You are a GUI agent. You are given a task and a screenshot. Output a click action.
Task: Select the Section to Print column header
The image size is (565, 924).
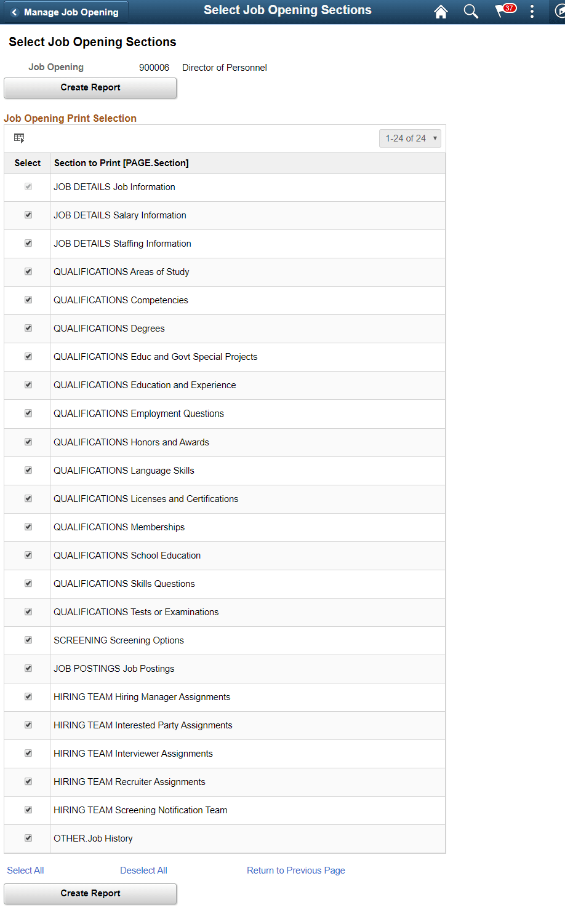(x=121, y=163)
